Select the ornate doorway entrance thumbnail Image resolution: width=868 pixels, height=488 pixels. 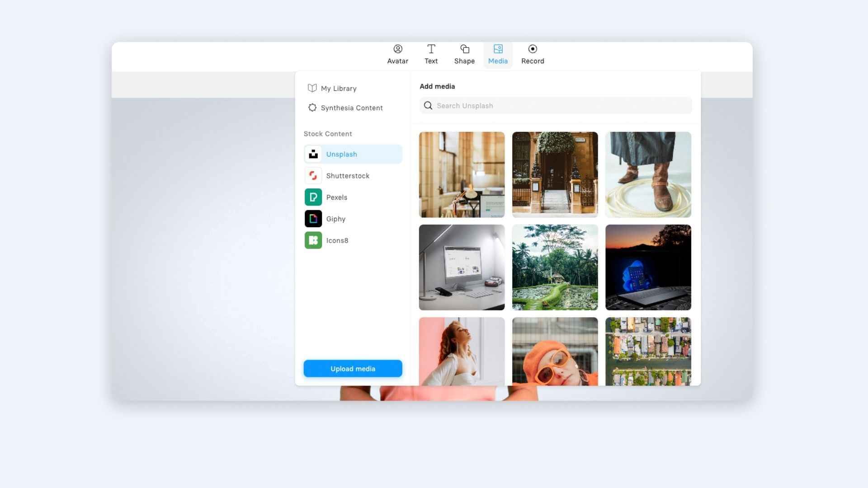point(554,174)
